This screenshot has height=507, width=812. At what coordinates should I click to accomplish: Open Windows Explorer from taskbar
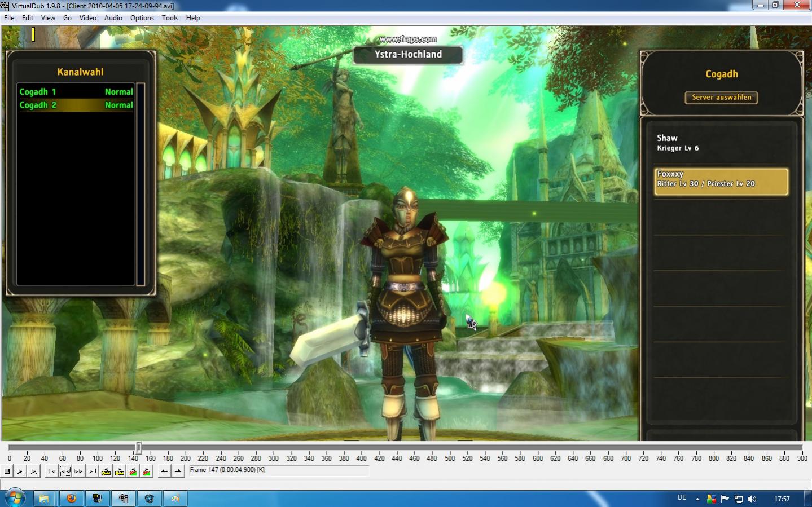click(44, 499)
